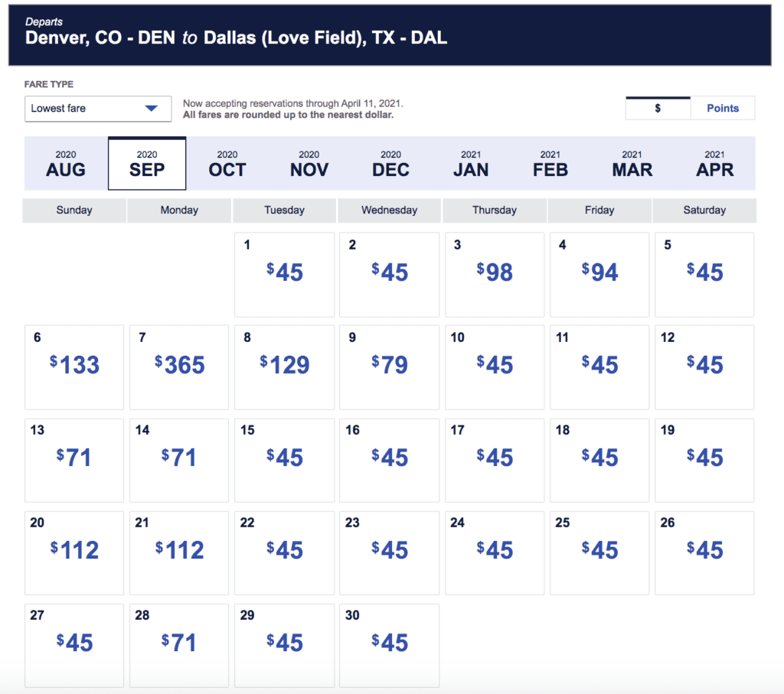Jump to the APR 2021 month tab
Image resolution: width=784 pixels, height=694 pixels.
point(714,164)
